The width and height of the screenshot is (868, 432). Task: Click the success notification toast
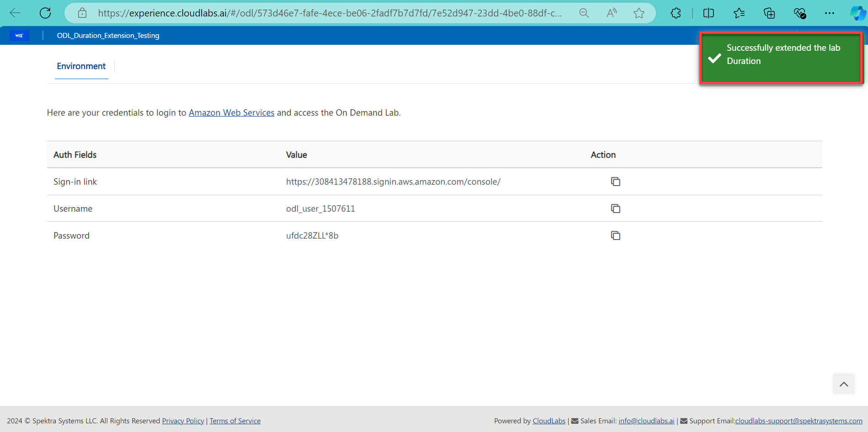[781, 58]
